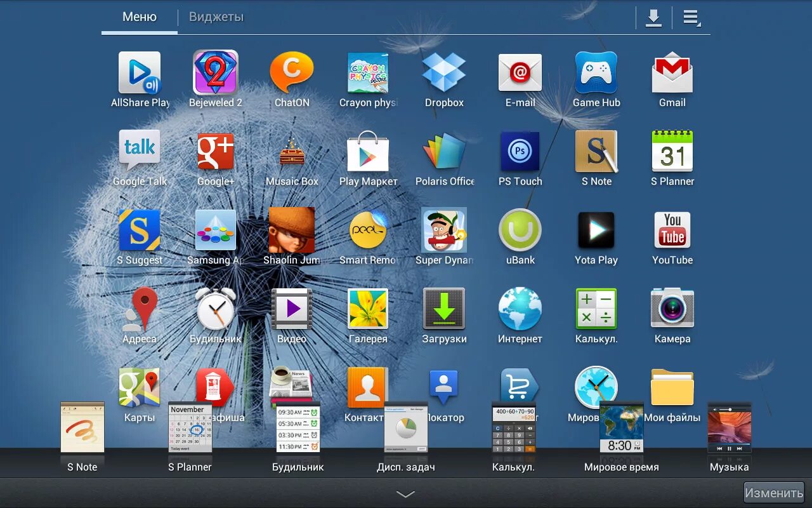Show downloaded apps via download icon
This screenshot has width=812, height=508.
pos(653,18)
